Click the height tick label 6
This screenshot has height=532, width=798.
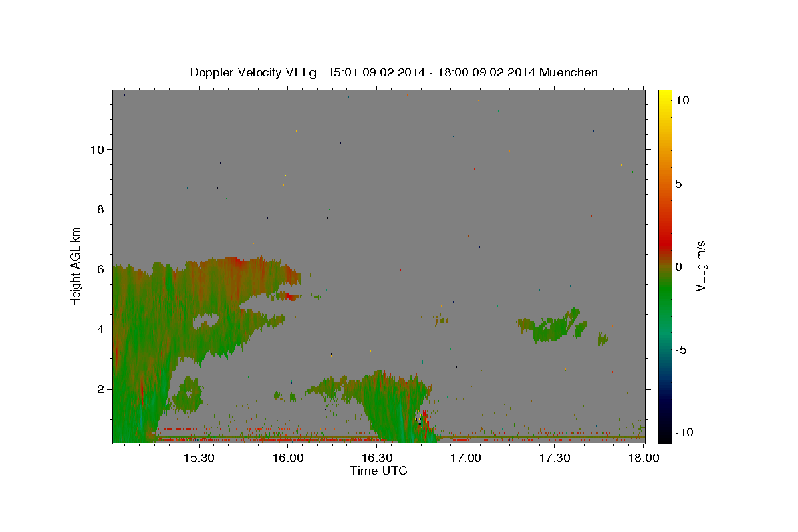[x=101, y=269]
